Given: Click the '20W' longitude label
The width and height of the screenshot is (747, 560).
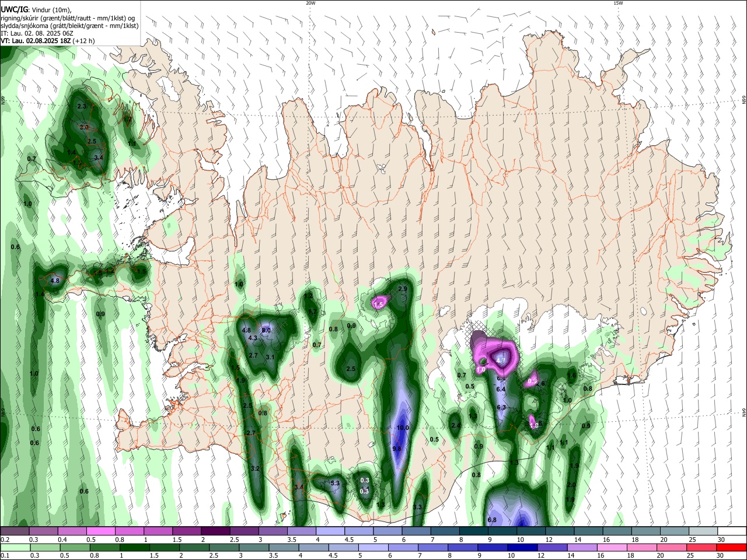Looking at the screenshot, I should (310, 3).
